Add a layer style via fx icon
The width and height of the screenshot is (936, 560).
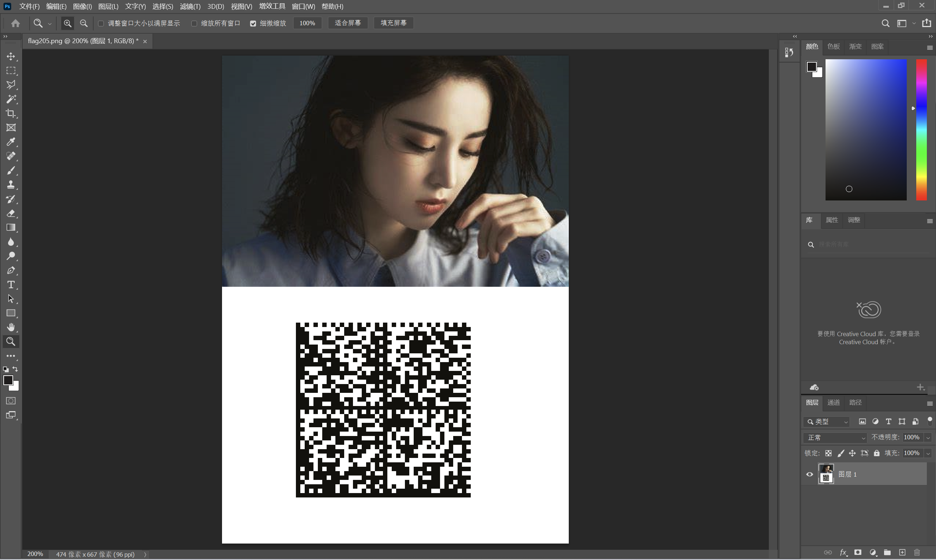[x=843, y=552]
